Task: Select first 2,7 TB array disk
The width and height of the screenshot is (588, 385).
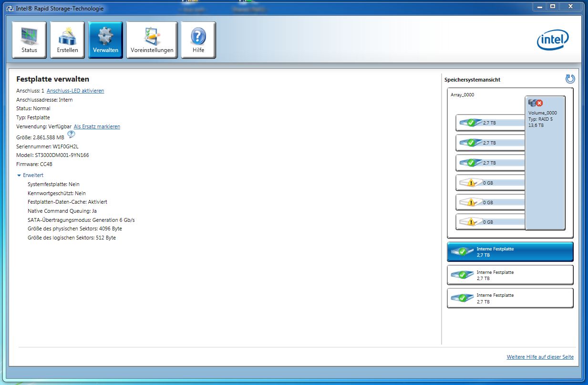Action: [490, 123]
